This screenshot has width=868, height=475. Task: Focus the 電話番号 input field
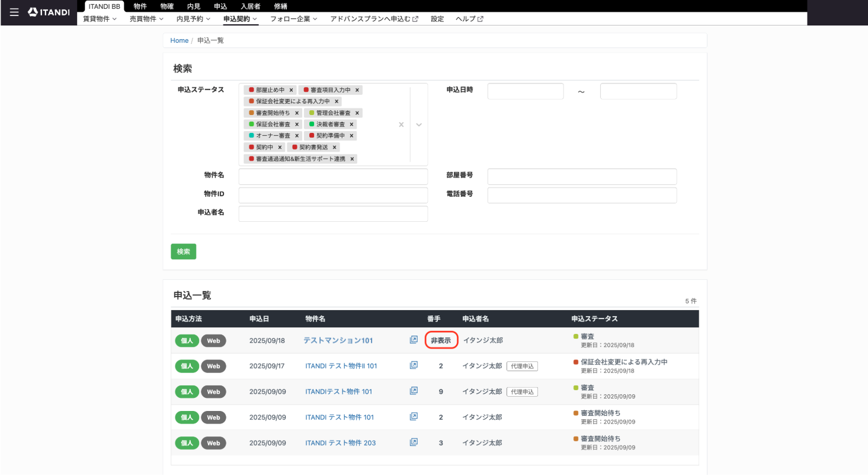(582, 196)
